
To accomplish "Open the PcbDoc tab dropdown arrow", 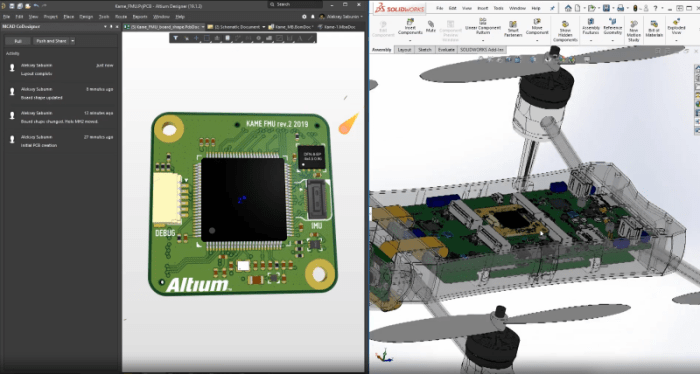I will [x=203, y=27].
